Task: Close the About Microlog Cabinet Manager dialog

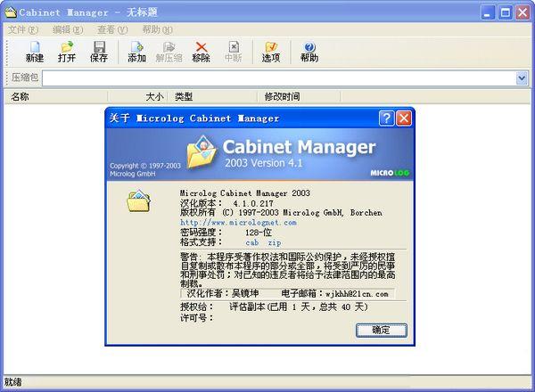Action: point(404,118)
